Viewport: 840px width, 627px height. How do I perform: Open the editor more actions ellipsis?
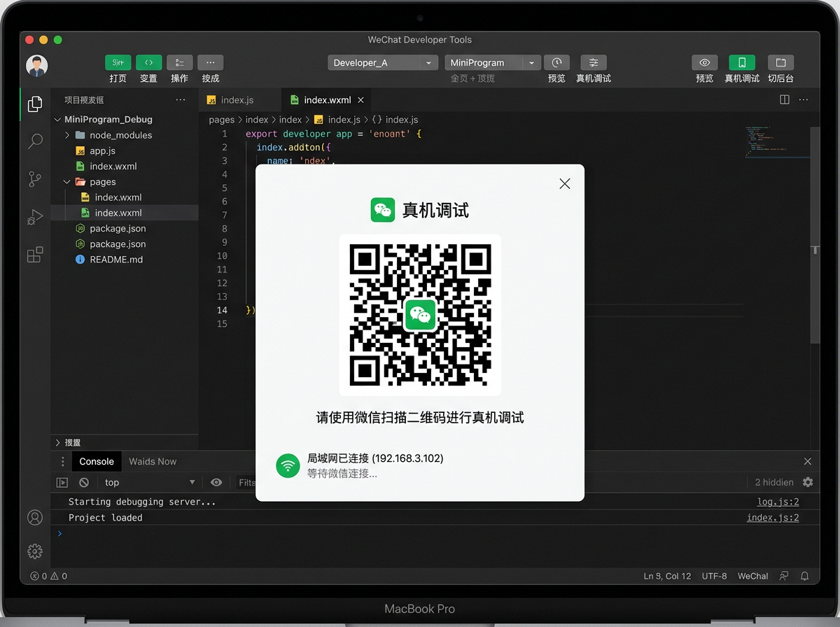(x=804, y=100)
